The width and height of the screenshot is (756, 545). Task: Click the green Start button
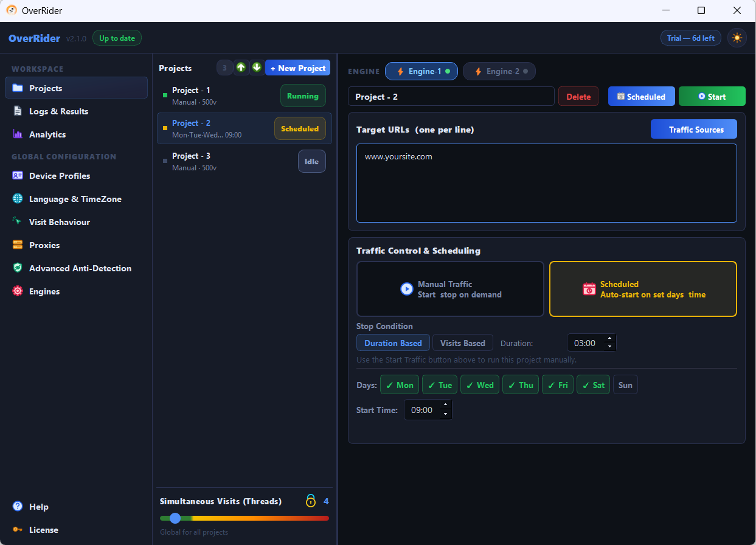(712, 97)
